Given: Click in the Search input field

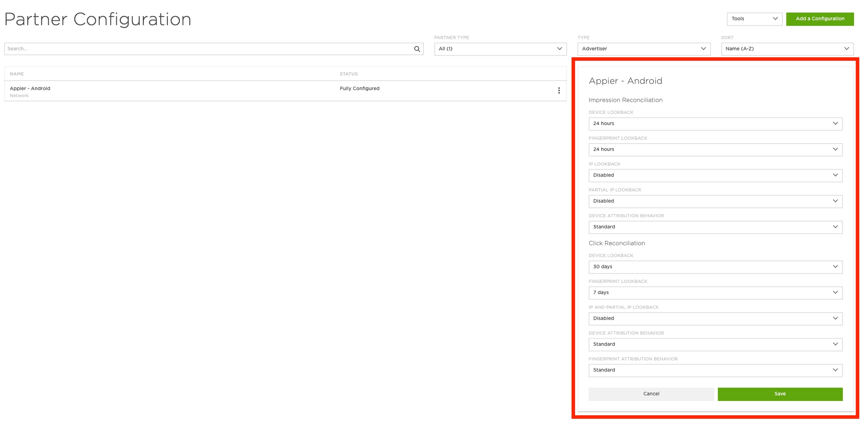Looking at the screenshot, I should pyautogui.click(x=209, y=49).
